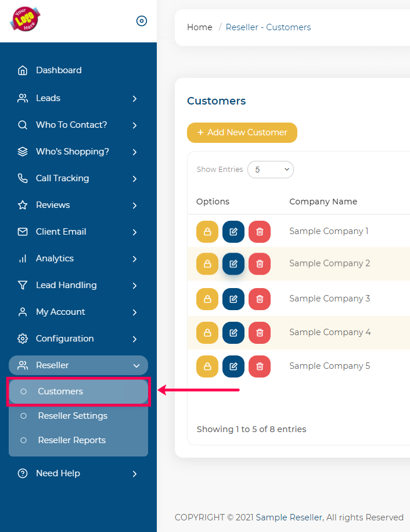Screen dimensions: 410x532
Task: Expand the Call Tracking submenu
Action: click(78, 178)
